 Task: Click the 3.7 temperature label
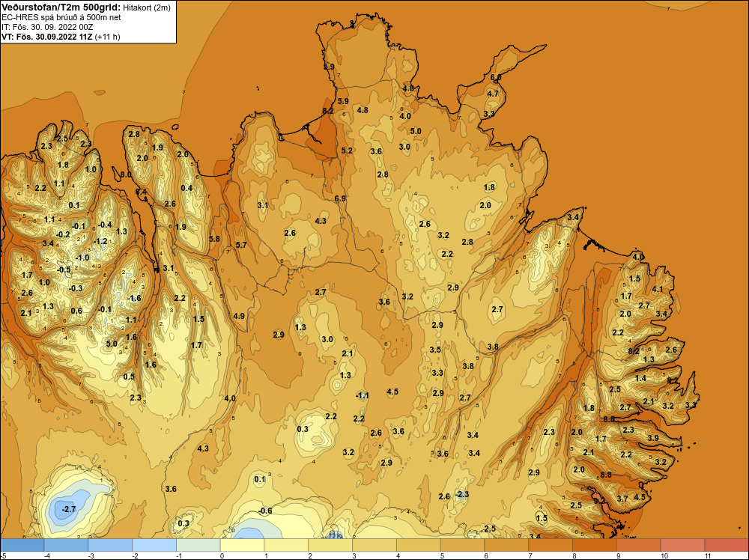[622, 499]
